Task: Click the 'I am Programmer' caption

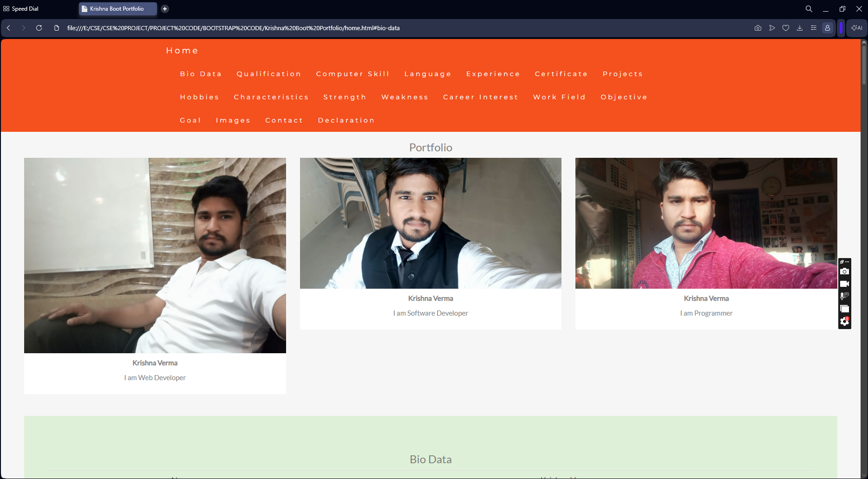Action: [x=706, y=313]
